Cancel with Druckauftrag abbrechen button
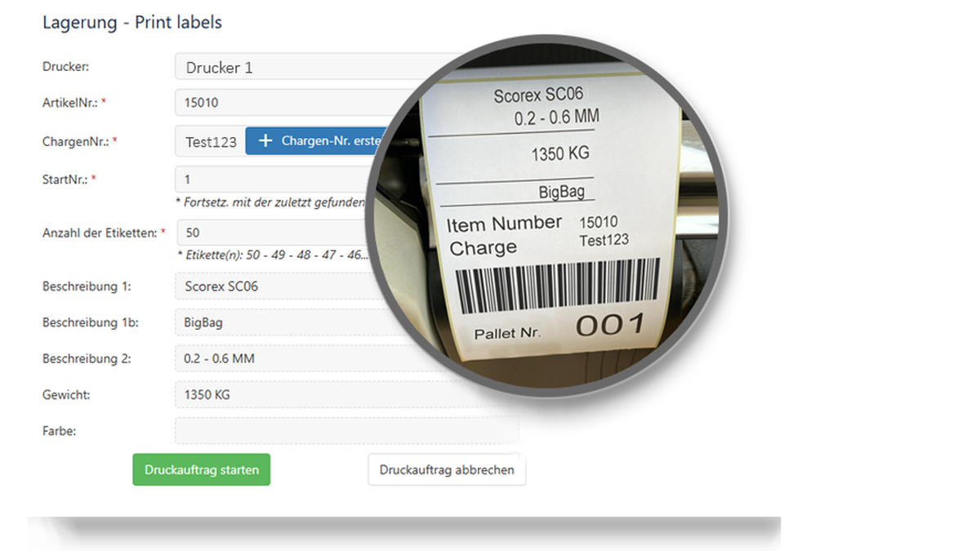The image size is (980, 551). [447, 470]
